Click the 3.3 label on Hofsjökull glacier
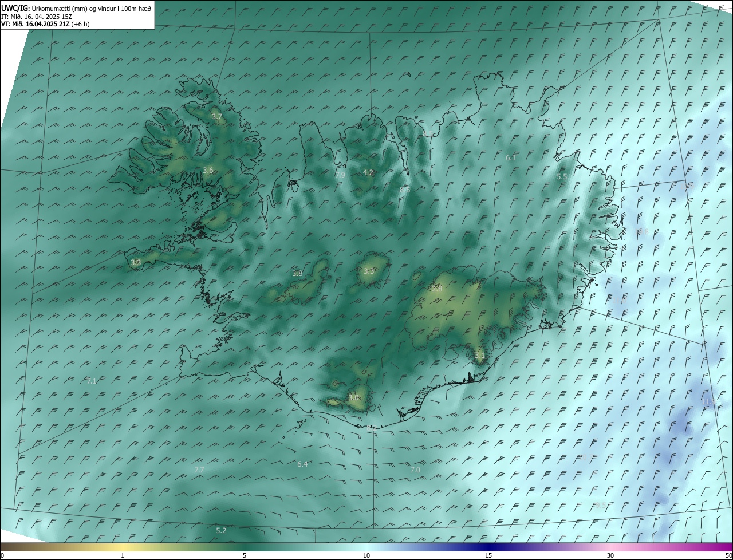 pos(369,271)
